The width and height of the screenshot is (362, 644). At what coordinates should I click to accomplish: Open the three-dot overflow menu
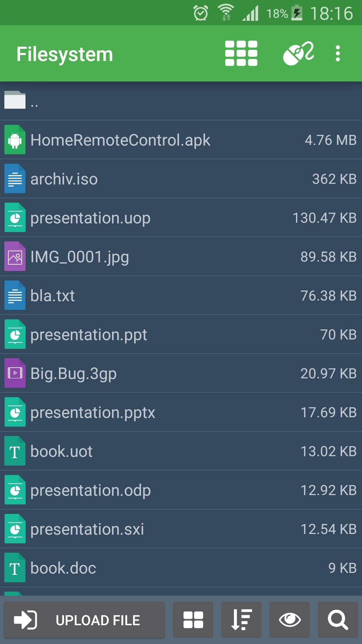tap(338, 53)
